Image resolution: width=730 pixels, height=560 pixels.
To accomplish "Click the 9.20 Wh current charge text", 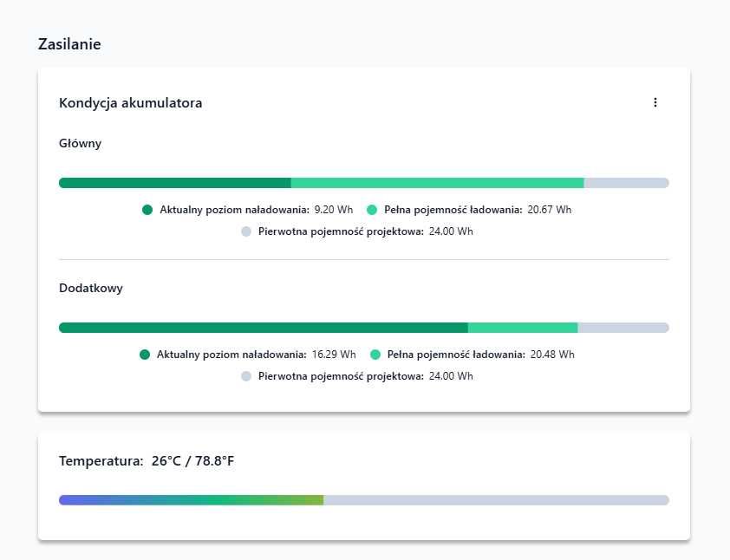I will pyautogui.click(x=334, y=210).
